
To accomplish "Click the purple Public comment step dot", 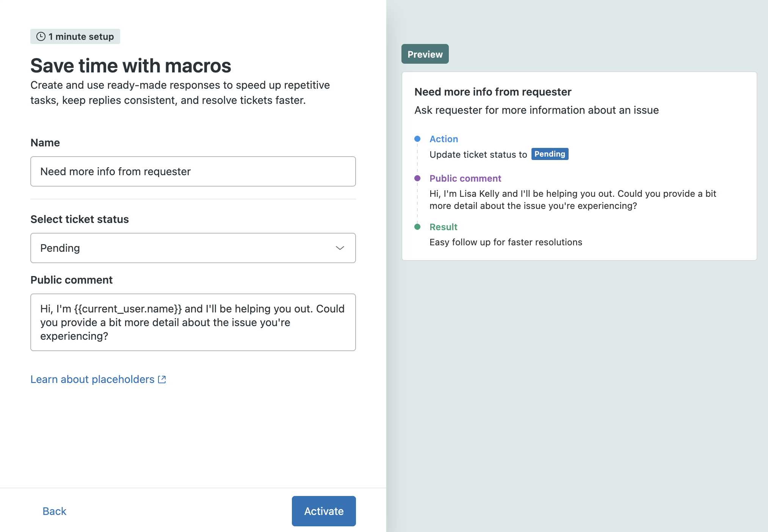I will tap(417, 178).
